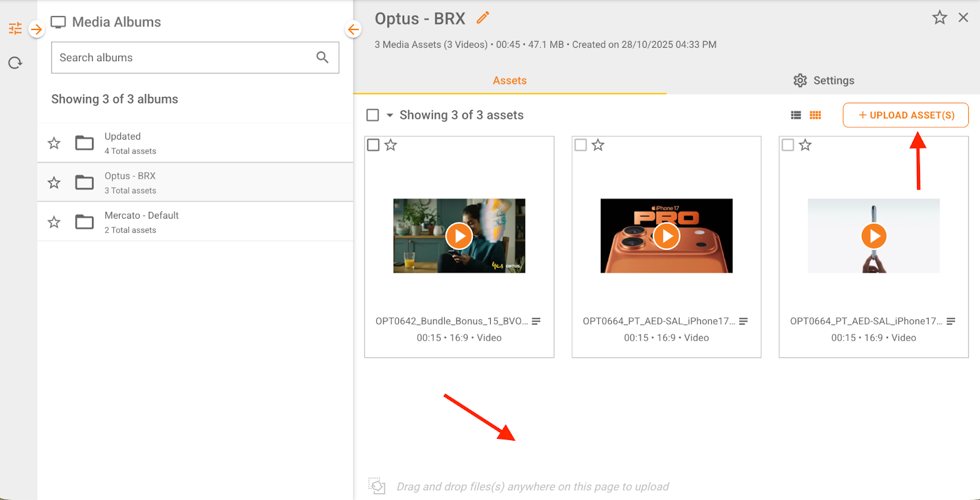Click the refresh icon in left rail

coord(15,63)
